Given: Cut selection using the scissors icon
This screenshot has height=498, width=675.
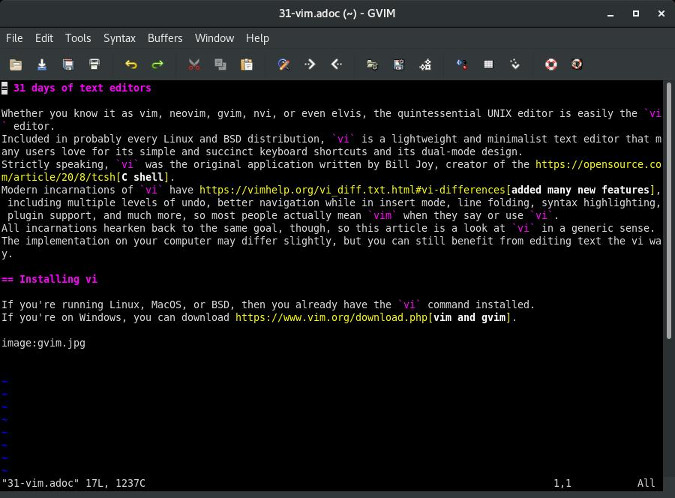Looking at the screenshot, I should 194,65.
